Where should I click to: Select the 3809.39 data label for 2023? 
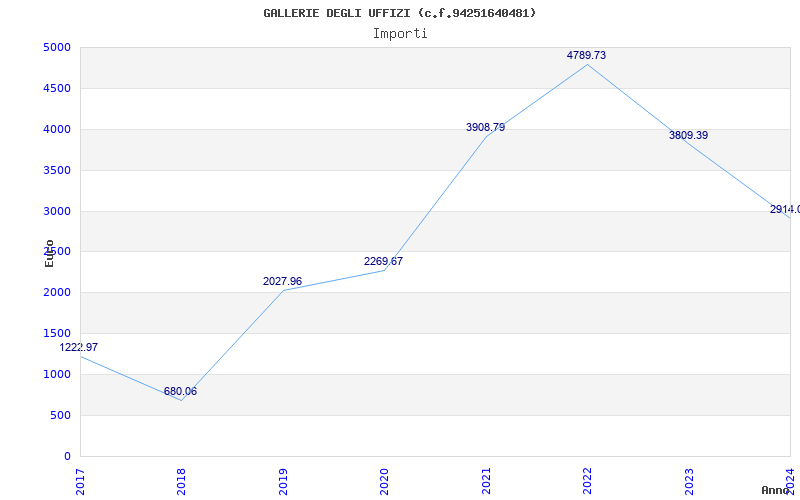tap(688, 135)
